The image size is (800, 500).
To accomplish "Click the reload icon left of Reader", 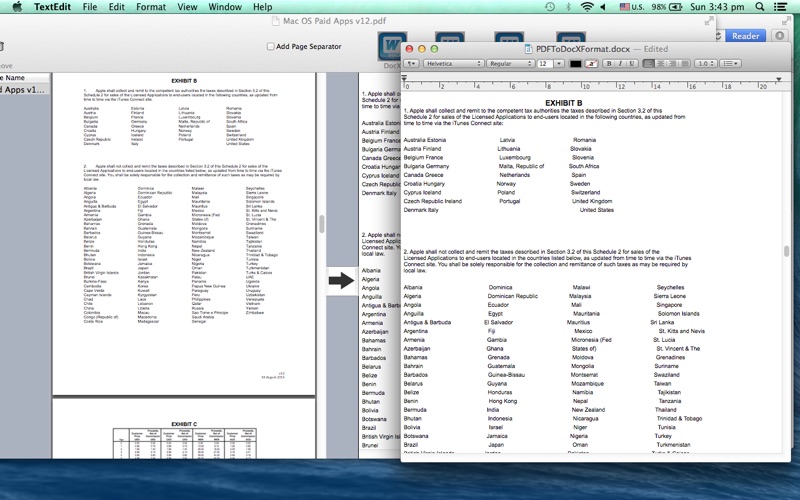I will [x=718, y=36].
